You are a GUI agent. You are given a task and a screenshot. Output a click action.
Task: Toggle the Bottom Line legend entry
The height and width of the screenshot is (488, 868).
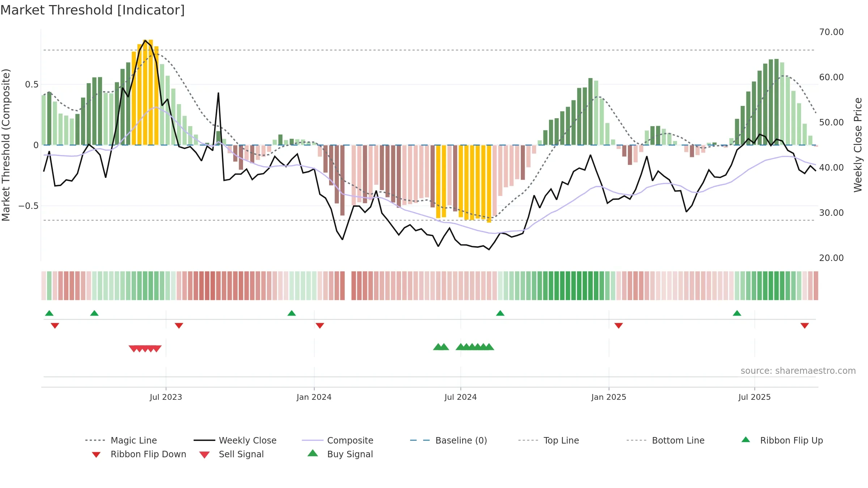pyautogui.click(x=665, y=440)
